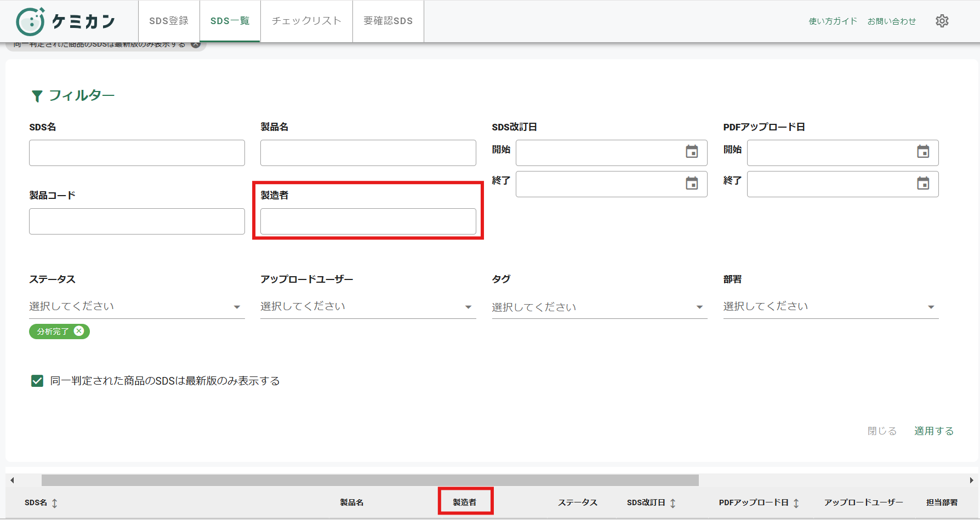
Task: Click the アップロードユーザー column header
Action: (x=864, y=502)
